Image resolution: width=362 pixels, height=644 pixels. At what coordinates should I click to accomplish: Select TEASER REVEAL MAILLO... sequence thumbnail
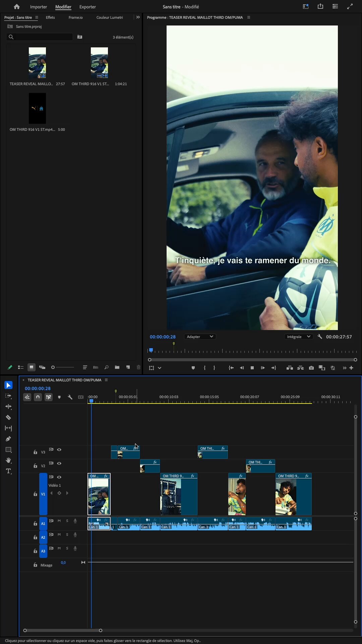(37, 63)
